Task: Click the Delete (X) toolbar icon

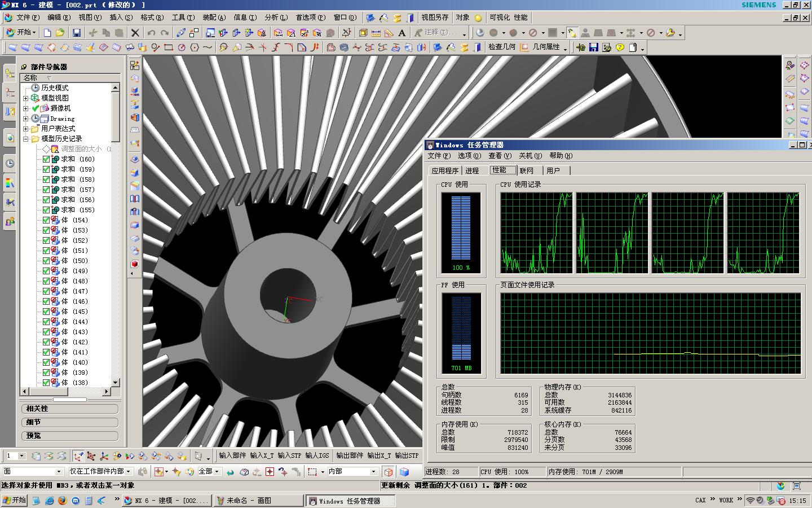Action: click(x=135, y=33)
